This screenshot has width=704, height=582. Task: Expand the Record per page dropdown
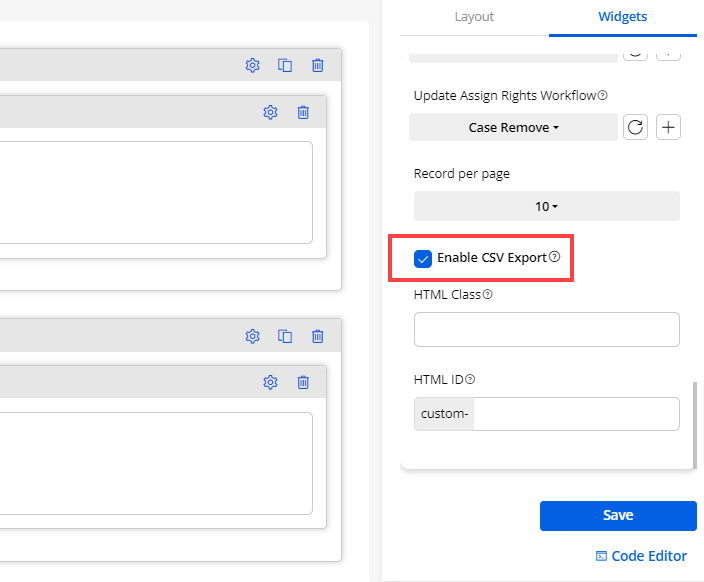(x=546, y=206)
